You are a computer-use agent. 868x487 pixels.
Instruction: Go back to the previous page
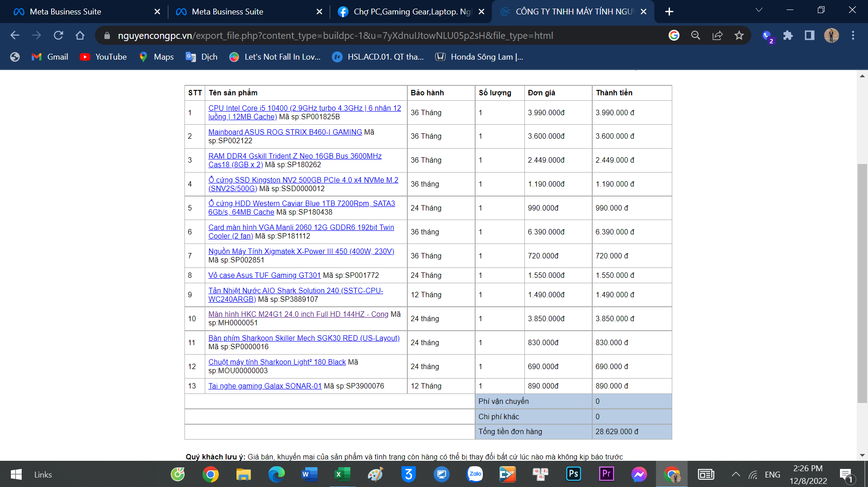[15, 35]
